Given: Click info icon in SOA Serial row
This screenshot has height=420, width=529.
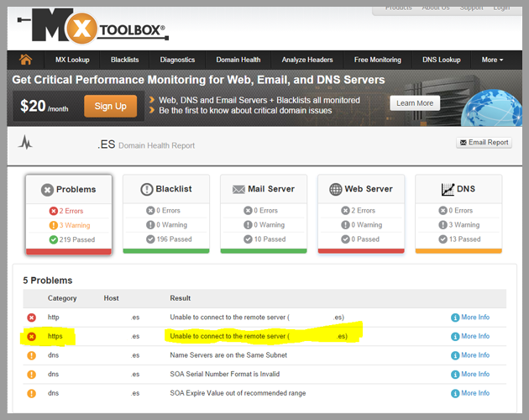Looking at the screenshot, I should [455, 375].
